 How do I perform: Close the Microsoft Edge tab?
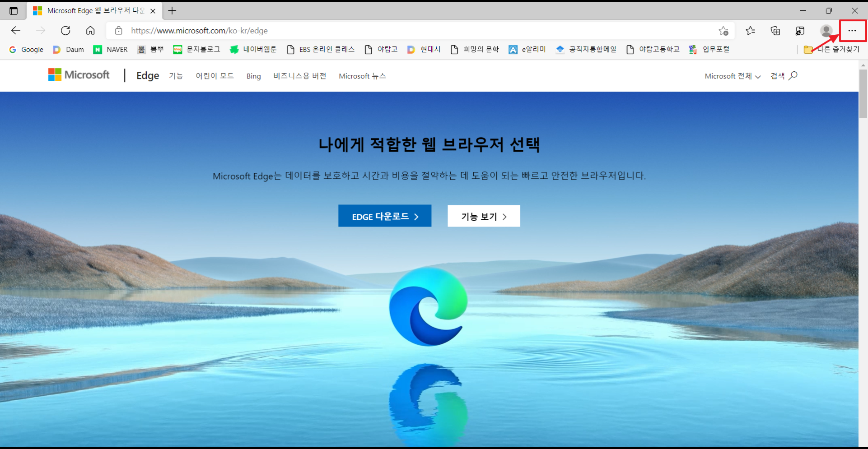[153, 11]
